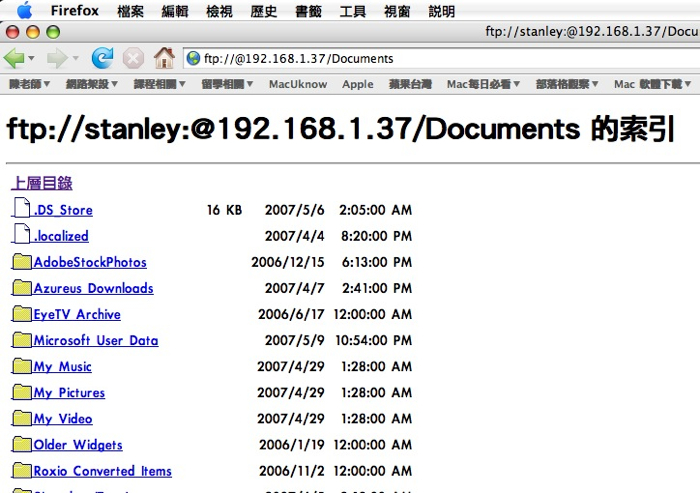Expand the Mac每日必看 bookmark folder

click(x=483, y=84)
